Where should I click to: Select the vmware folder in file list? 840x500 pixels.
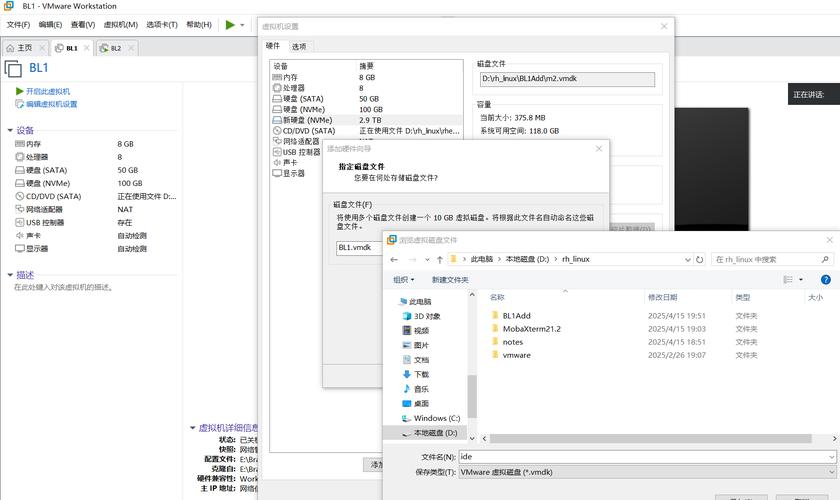[x=516, y=355]
